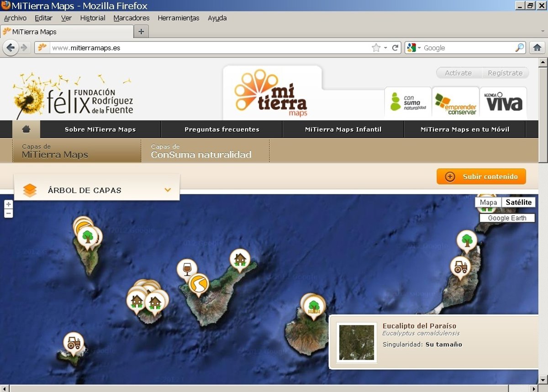548x392 pixels.
Task: Click the tractor marker on the southwest island
Action: tap(73, 342)
